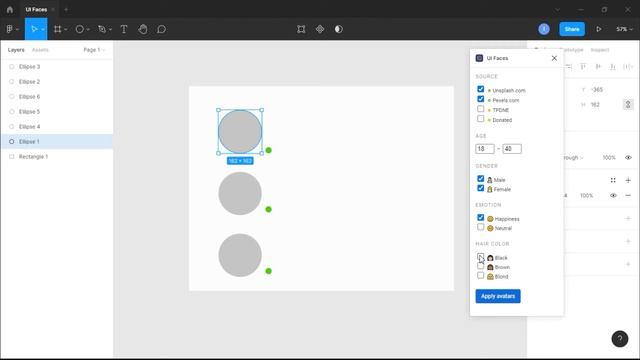
Task: Select the Pen tool
Action: pyautogui.click(x=102, y=29)
